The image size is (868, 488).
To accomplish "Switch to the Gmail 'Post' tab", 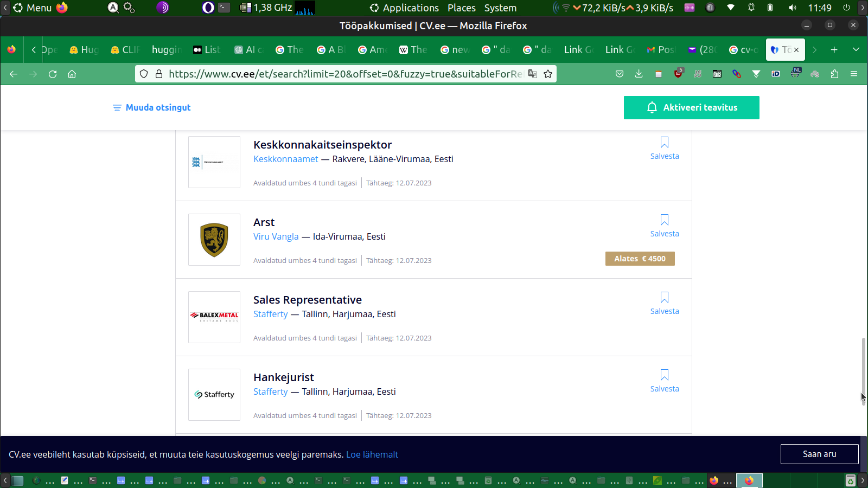I will click(661, 50).
